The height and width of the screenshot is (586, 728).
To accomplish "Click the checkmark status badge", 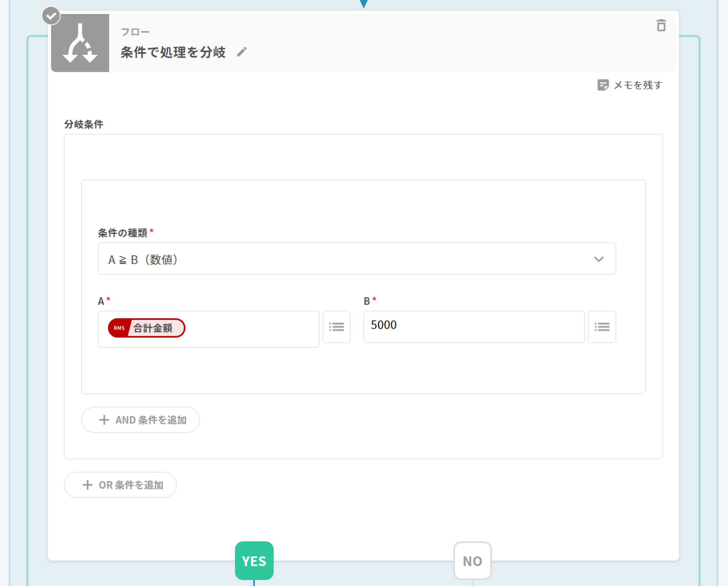I will point(51,16).
